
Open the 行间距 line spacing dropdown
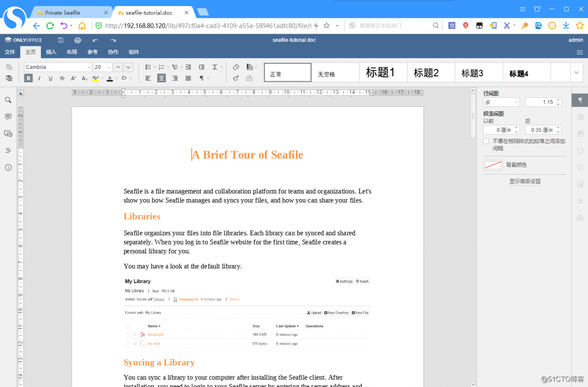pyautogui.click(x=501, y=102)
